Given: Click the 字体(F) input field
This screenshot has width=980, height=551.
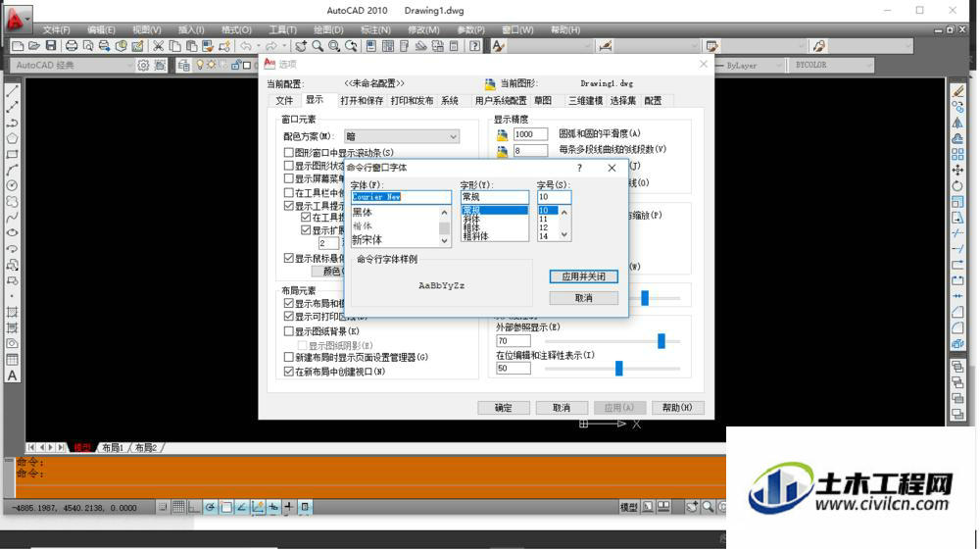Looking at the screenshot, I should coord(401,197).
